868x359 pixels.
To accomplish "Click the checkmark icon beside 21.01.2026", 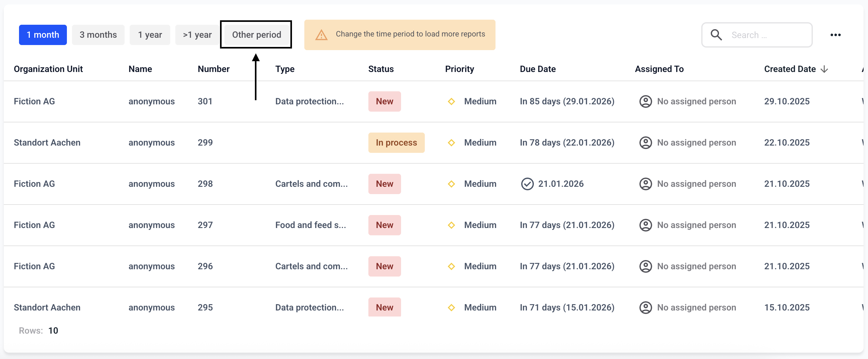I will 527,184.
